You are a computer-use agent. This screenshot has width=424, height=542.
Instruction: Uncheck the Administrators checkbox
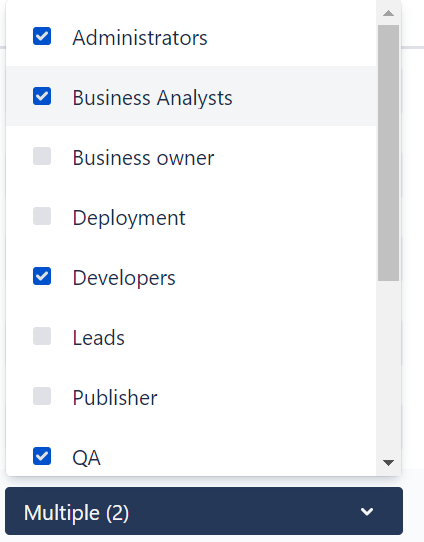point(42,36)
